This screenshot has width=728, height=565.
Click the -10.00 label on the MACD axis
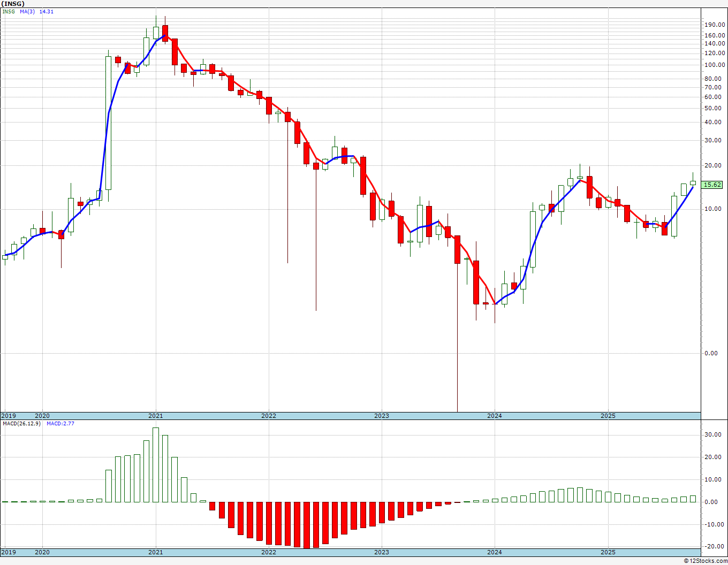(714, 524)
